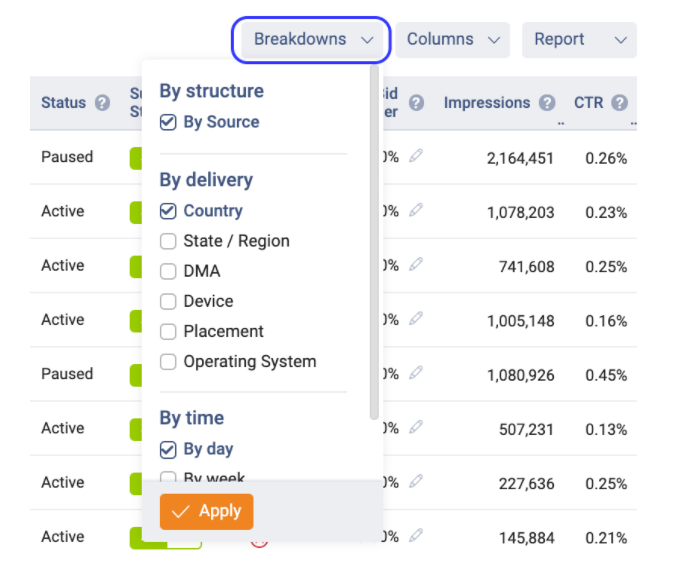The width and height of the screenshot is (696, 572).
Task: Tick the Operating System checkbox
Action: [168, 362]
